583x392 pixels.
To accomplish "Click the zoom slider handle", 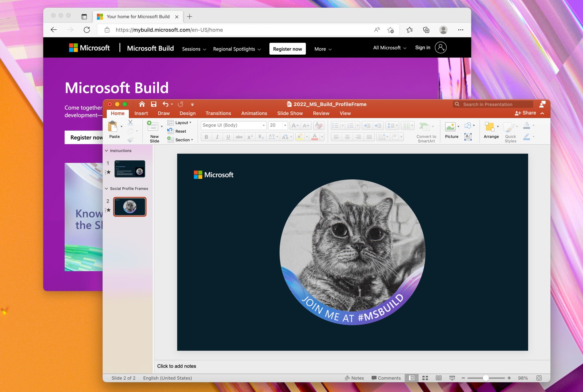I will [486, 378].
